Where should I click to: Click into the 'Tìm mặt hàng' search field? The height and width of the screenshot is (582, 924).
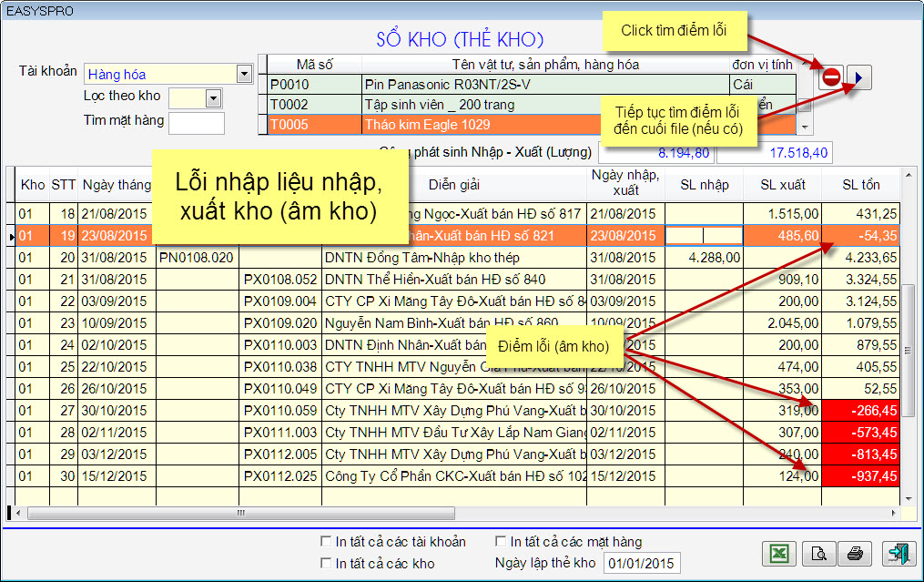point(197,122)
